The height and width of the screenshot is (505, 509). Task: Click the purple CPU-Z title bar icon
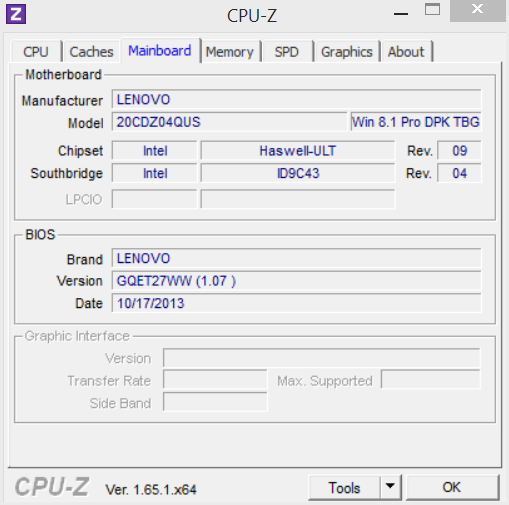[16, 14]
